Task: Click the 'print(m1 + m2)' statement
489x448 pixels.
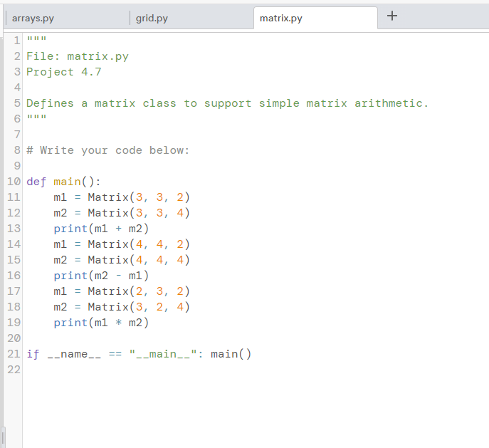Action: click(x=101, y=229)
